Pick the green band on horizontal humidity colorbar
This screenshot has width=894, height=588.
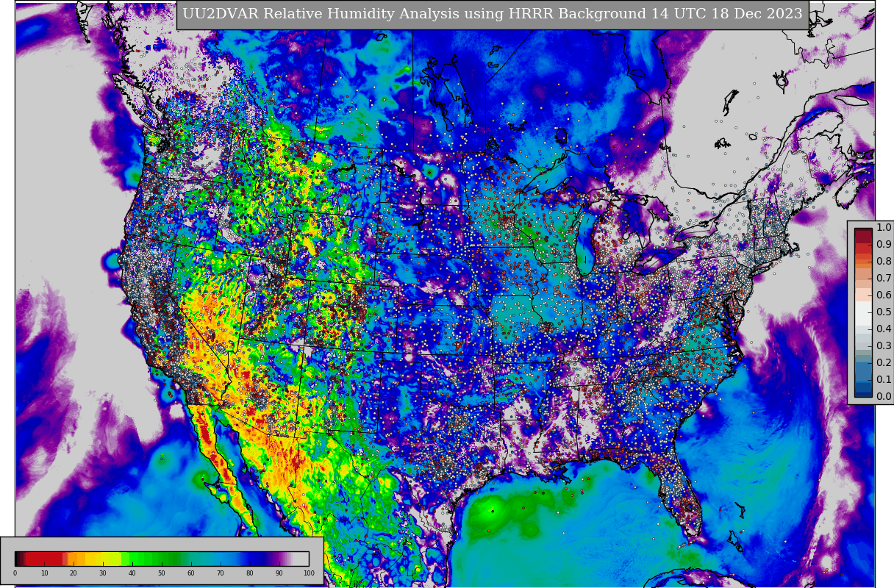(151, 559)
